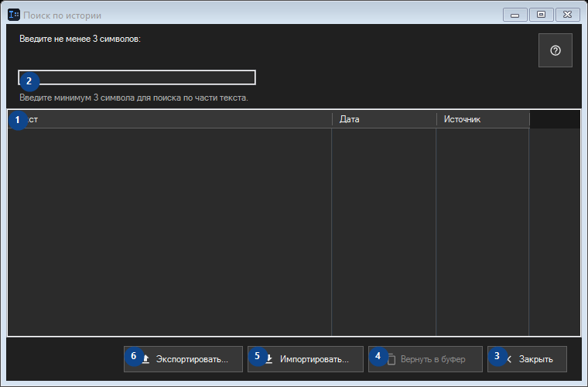Open help via the question mark icon
The width and height of the screenshot is (588, 387).
555,50
